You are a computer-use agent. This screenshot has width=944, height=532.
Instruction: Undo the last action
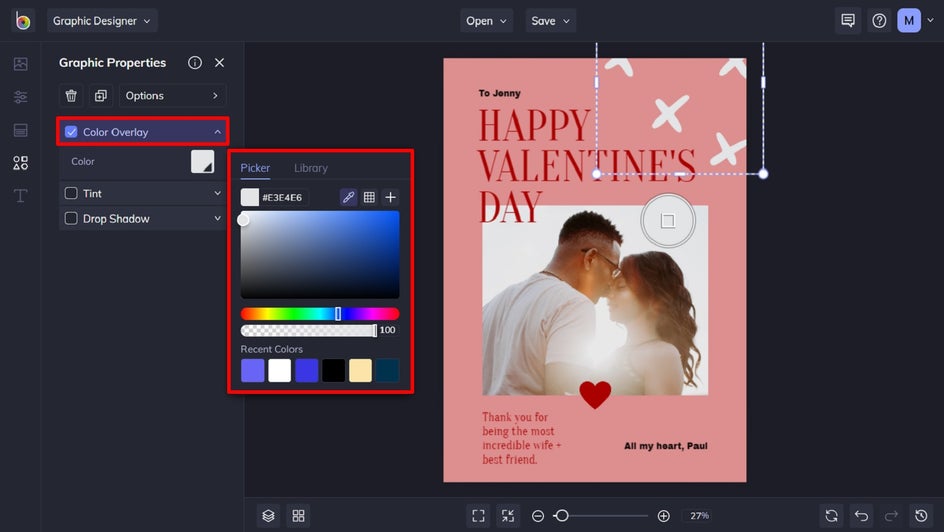(x=862, y=516)
